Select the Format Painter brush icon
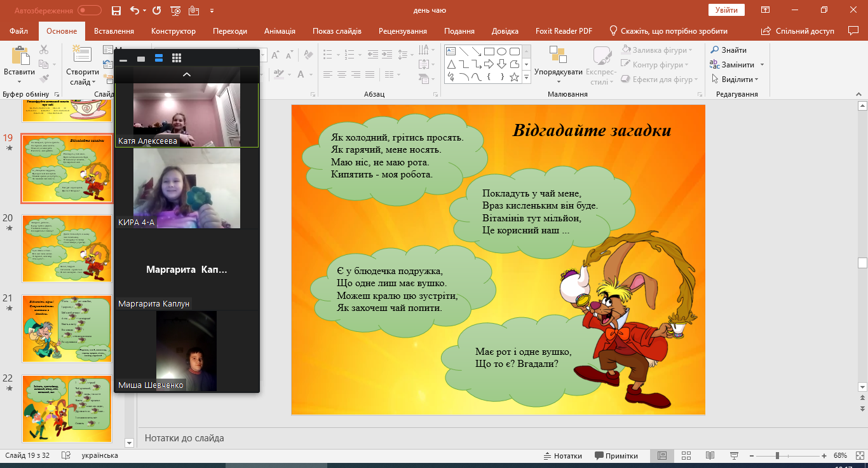 tap(44, 79)
